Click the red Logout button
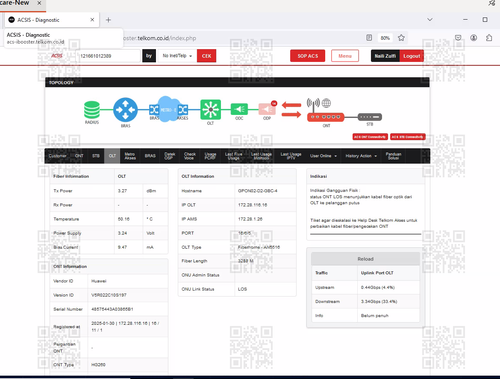500x379 pixels. [412, 56]
